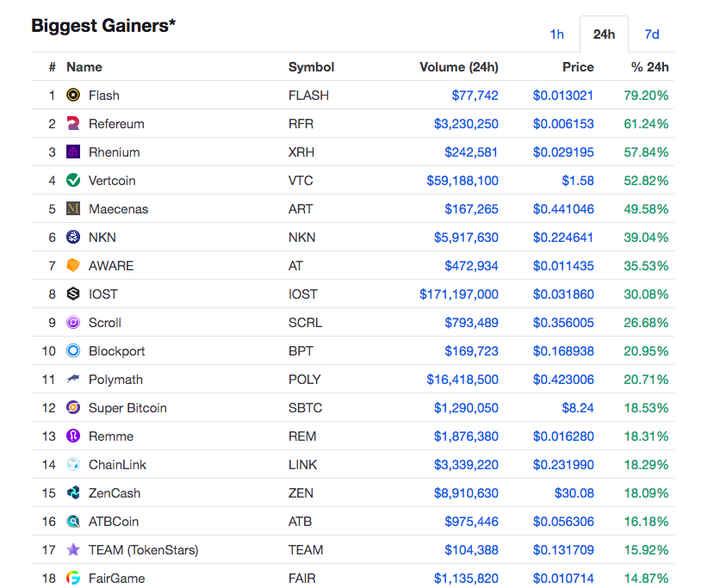Click the % 24h column header

(x=649, y=67)
